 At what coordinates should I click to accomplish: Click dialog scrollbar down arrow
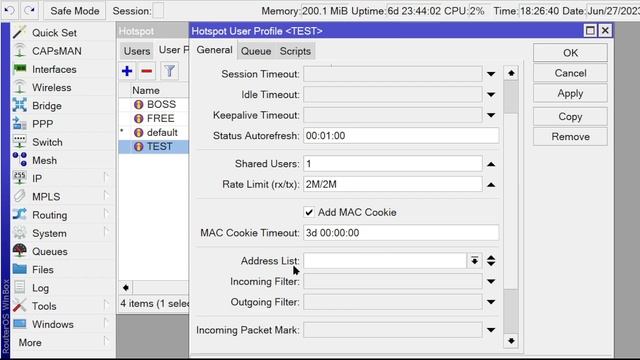tap(511, 341)
